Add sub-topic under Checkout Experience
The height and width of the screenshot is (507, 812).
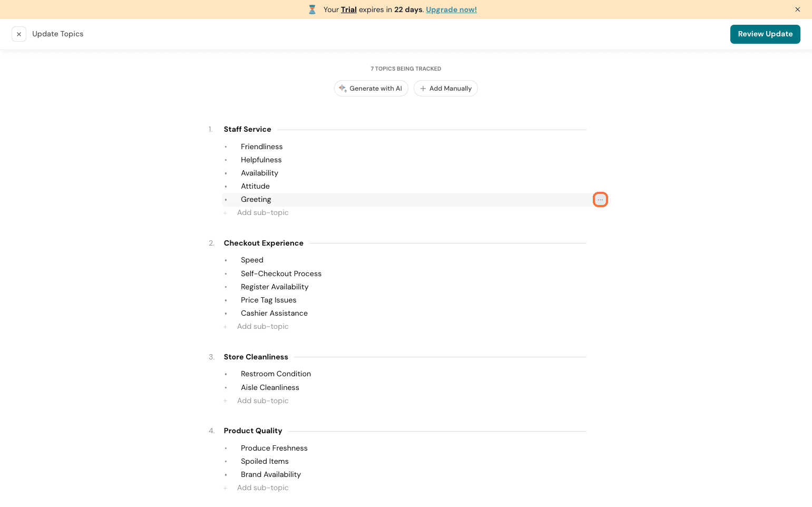tap(262, 327)
